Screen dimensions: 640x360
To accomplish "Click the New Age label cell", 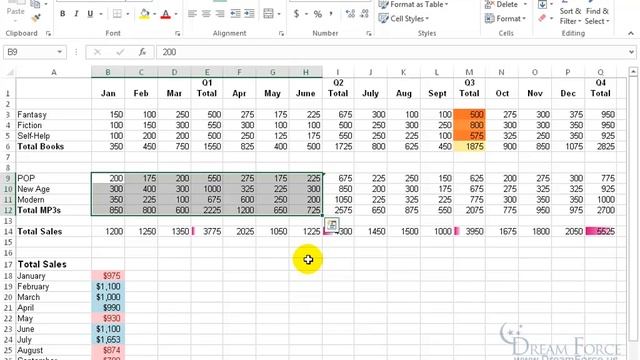I will coord(53,189).
